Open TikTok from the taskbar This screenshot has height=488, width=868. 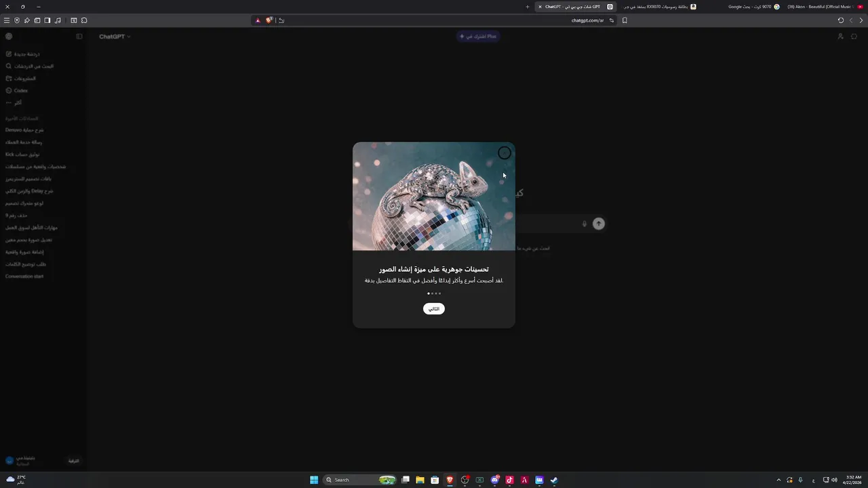(509, 480)
